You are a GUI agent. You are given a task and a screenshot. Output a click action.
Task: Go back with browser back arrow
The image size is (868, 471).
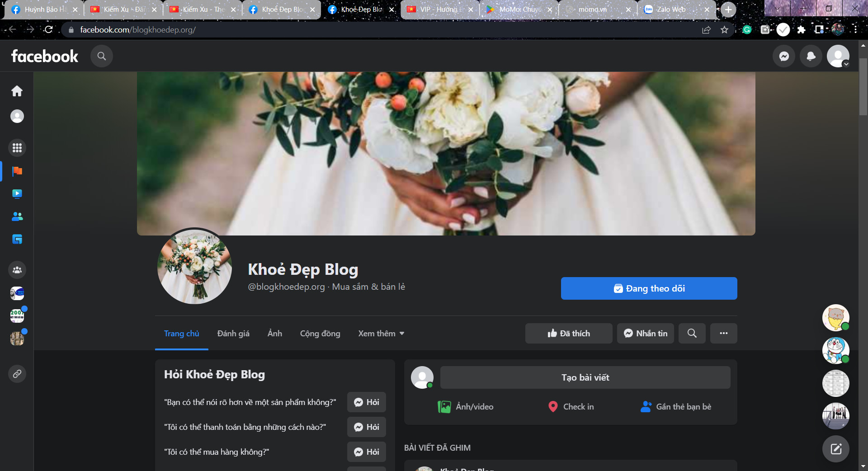12,29
